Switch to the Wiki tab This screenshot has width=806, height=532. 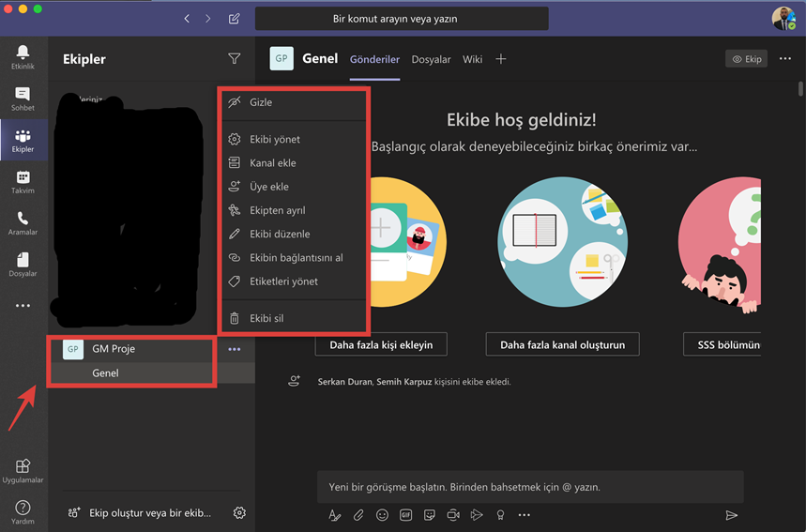coord(472,59)
